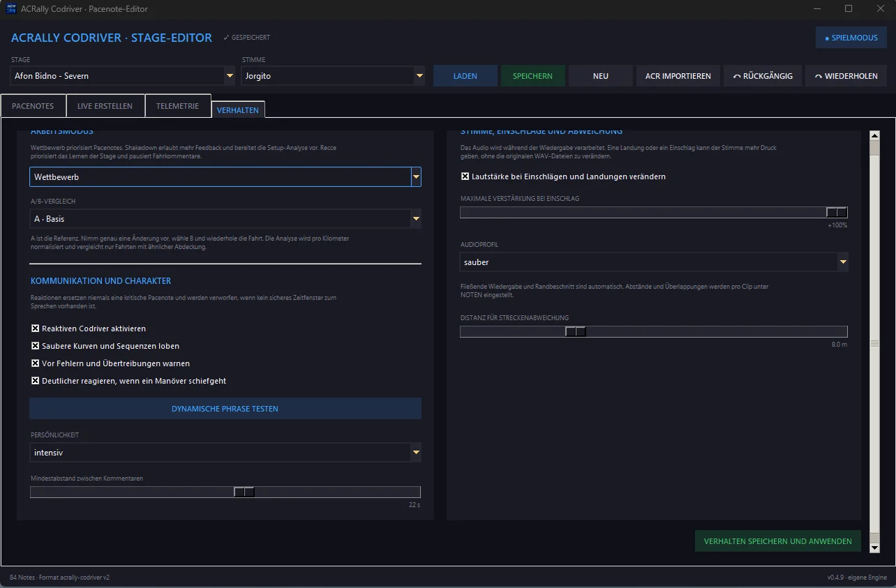Image resolution: width=896 pixels, height=588 pixels.
Task: Save the stage with Speichern
Action: tap(532, 76)
